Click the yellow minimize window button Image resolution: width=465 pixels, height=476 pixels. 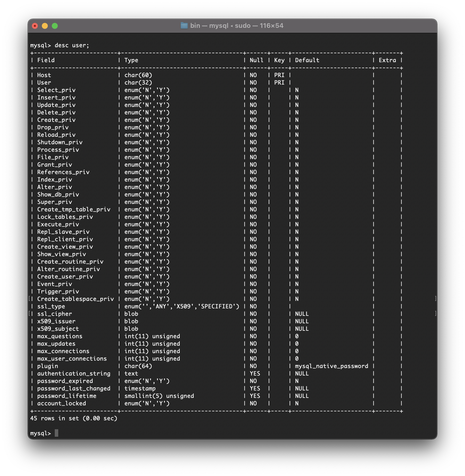tap(45, 26)
